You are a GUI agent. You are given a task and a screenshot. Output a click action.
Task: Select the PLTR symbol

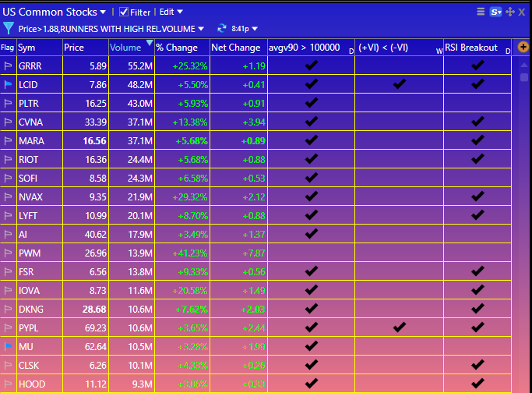[29, 103]
